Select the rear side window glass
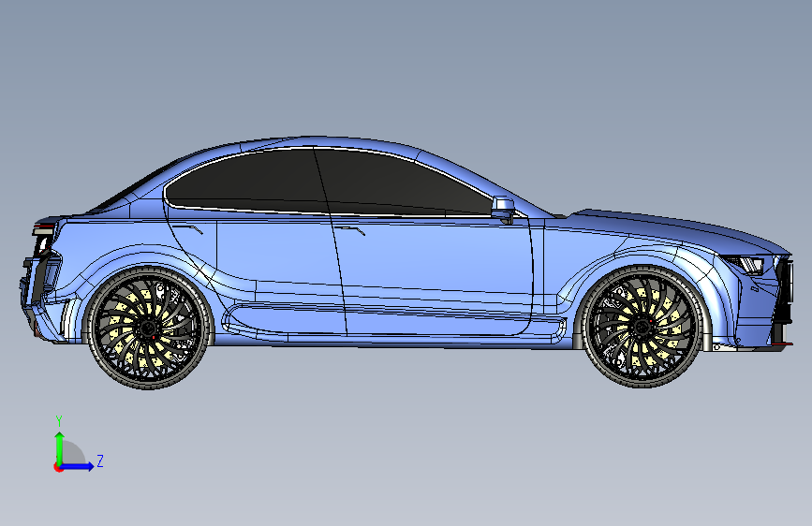This screenshot has width=812, height=526. (248, 182)
